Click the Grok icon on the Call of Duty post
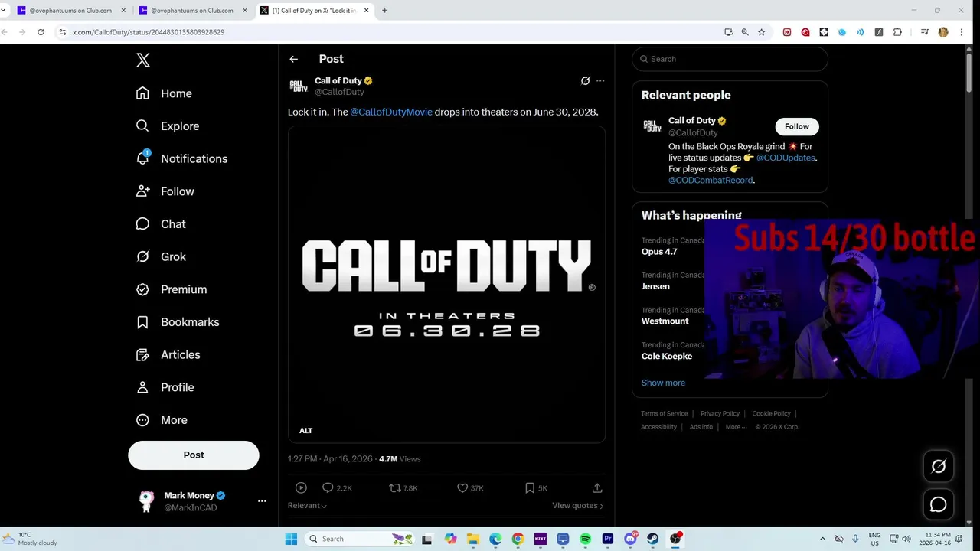The image size is (980, 551). click(585, 80)
